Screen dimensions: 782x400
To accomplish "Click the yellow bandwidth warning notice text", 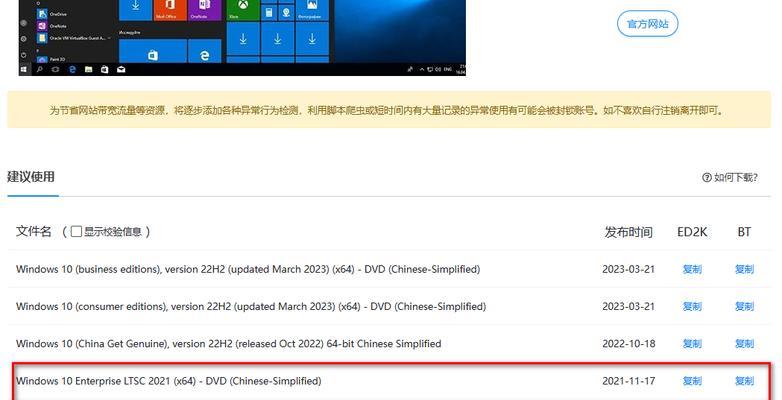I will (387, 110).
